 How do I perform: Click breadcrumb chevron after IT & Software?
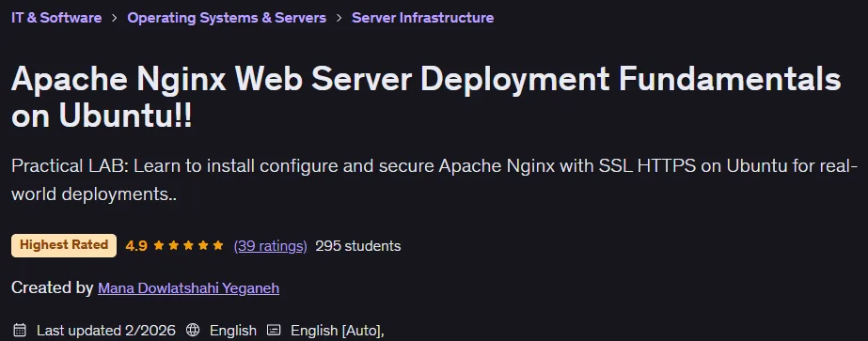pyautogui.click(x=115, y=18)
